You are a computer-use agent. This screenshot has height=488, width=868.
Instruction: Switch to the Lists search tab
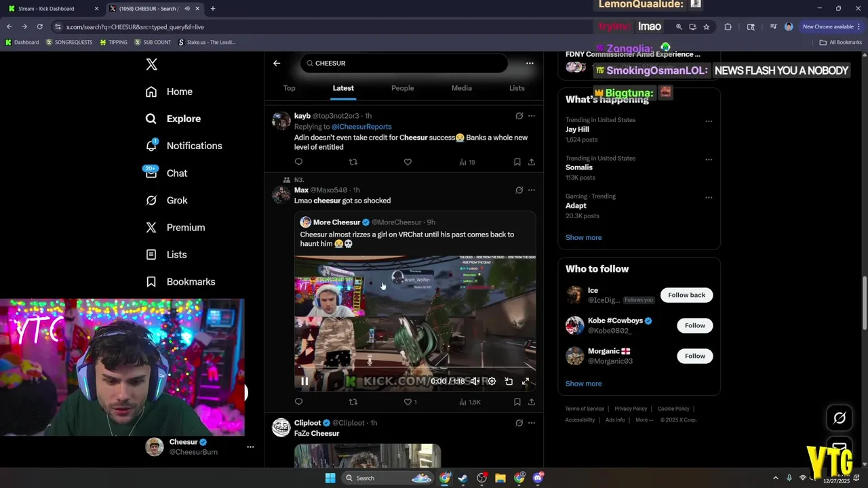(517, 88)
